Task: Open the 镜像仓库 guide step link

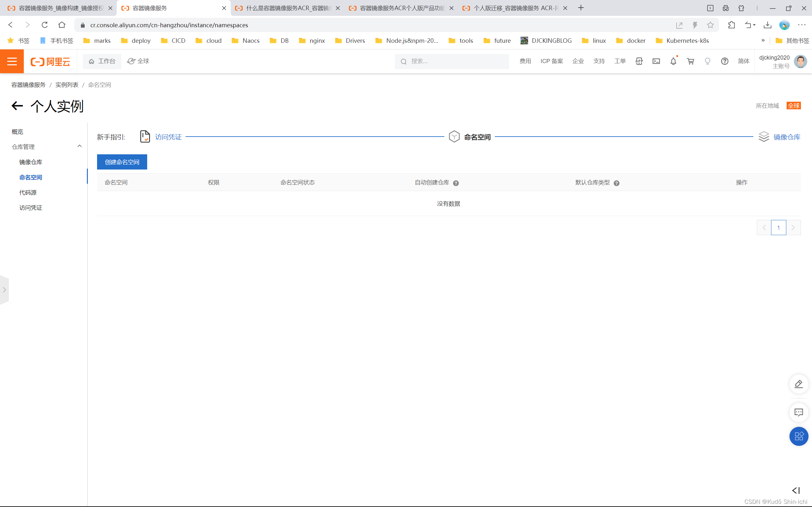Action: (x=787, y=137)
